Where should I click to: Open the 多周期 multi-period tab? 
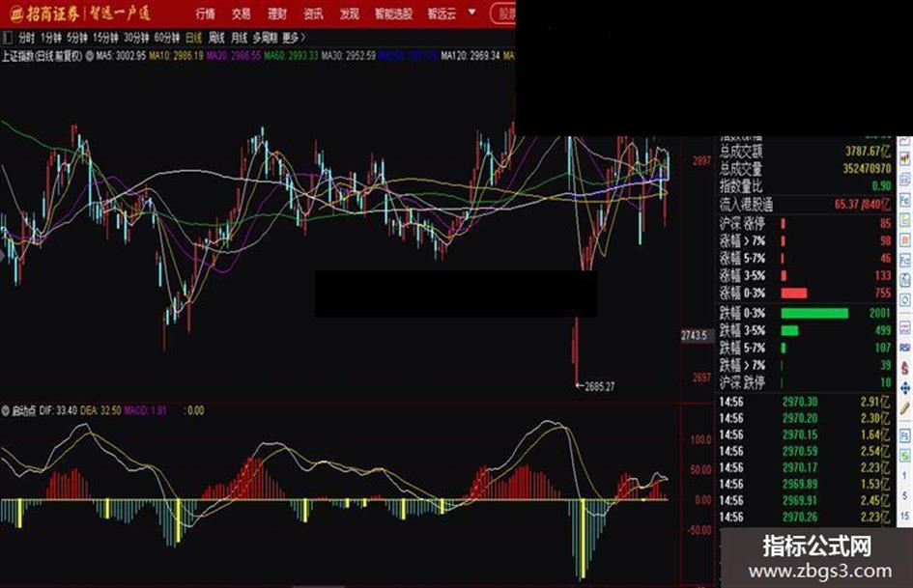click(265, 39)
